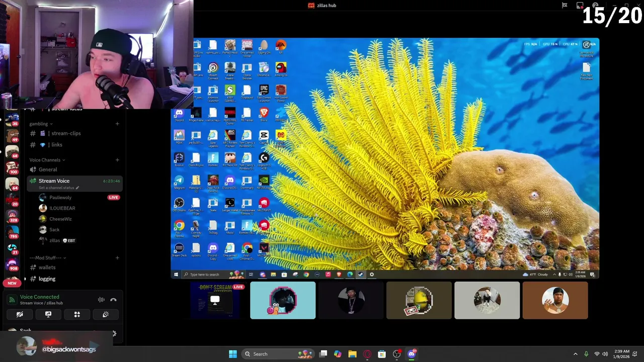Open server with 100 notifications
This screenshot has width=644, height=362.
pos(12,167)
